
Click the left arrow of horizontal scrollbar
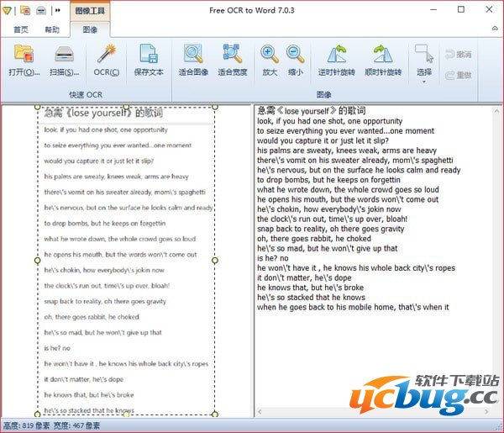pyautogui.click(x=260, y=411)
